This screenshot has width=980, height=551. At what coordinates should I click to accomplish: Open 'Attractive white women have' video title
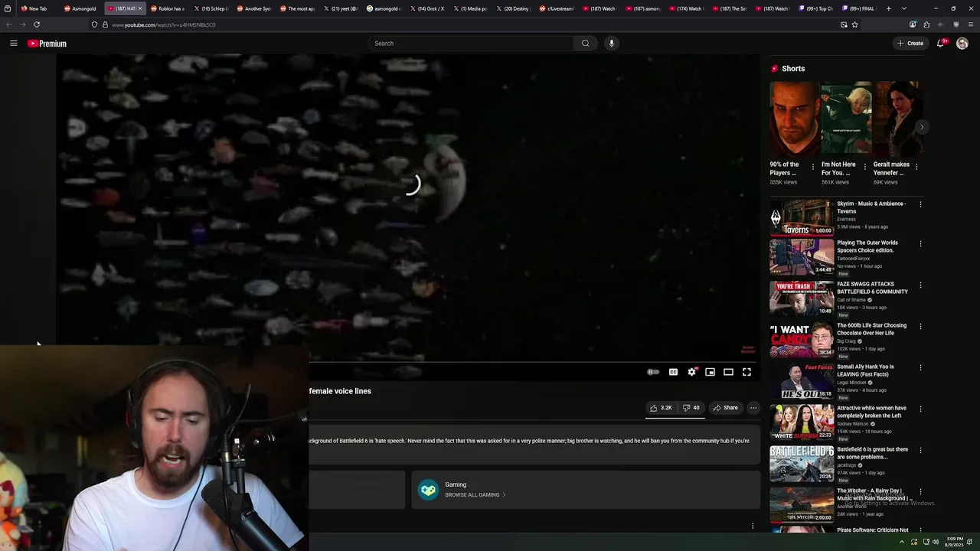(x=871, y=412)
